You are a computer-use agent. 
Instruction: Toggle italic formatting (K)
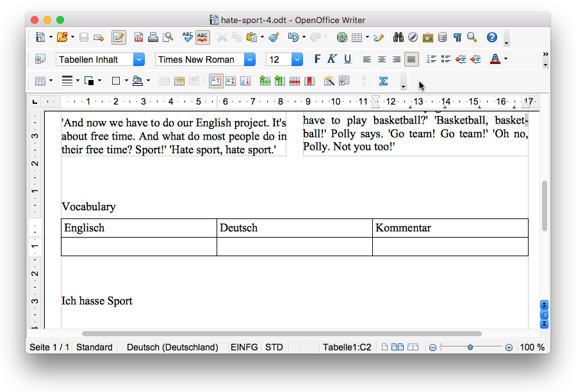[332, 59]
